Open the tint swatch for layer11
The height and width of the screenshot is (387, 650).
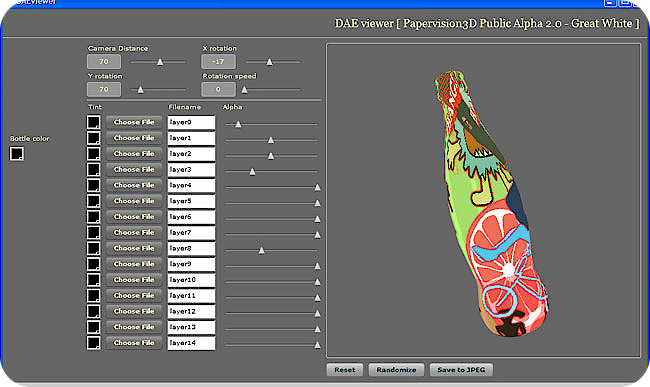[x=93, y=296]
